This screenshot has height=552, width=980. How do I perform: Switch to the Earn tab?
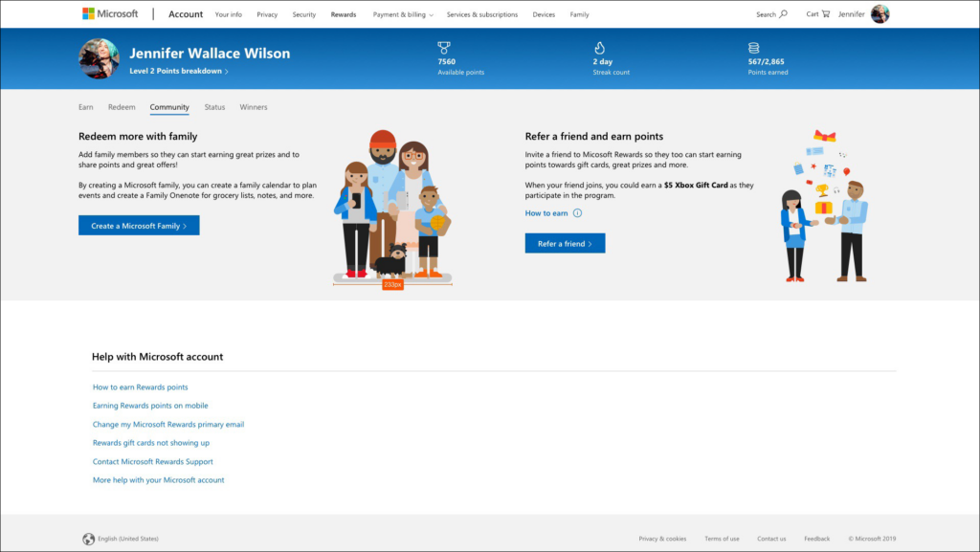85,107
